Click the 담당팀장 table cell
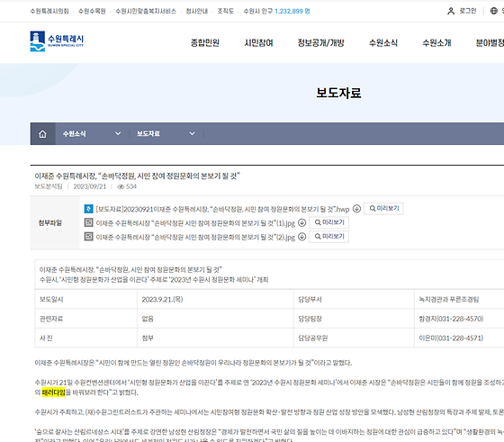 (354, 319)
